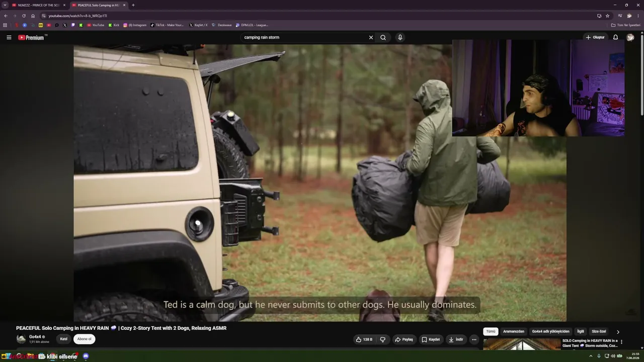Open the YouTube guide hamburger menu

pyautogui.click(x=9, y=37)
